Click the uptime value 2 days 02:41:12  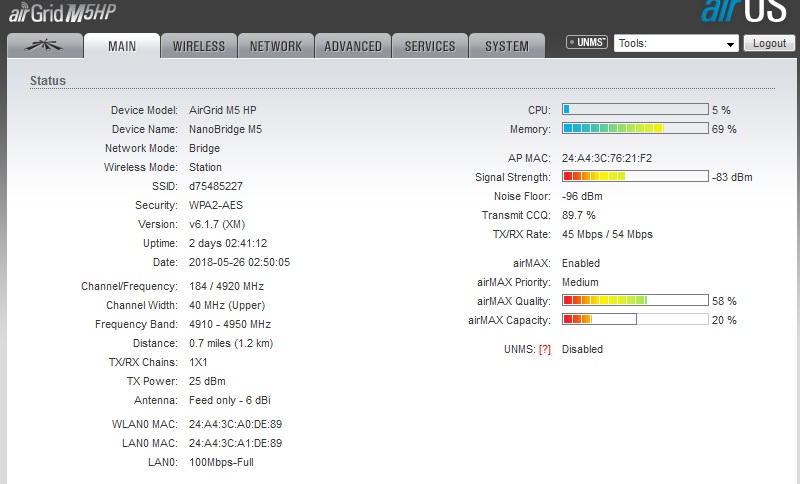coord(228,243)
